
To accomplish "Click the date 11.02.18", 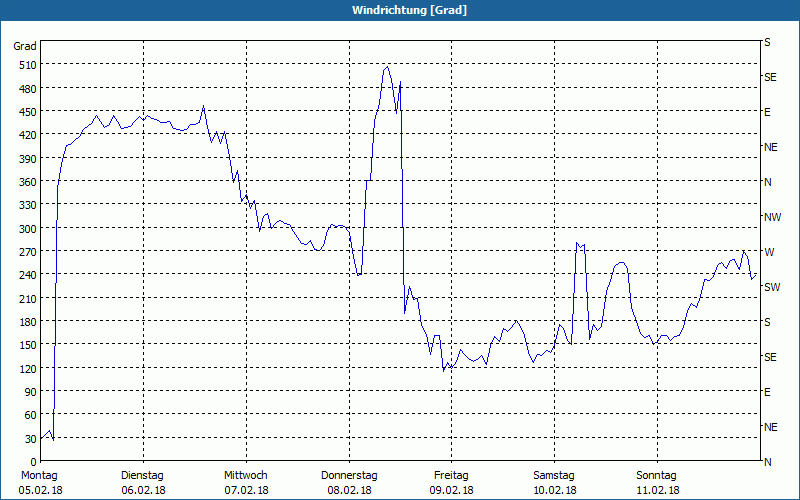I will click(657, 491).
